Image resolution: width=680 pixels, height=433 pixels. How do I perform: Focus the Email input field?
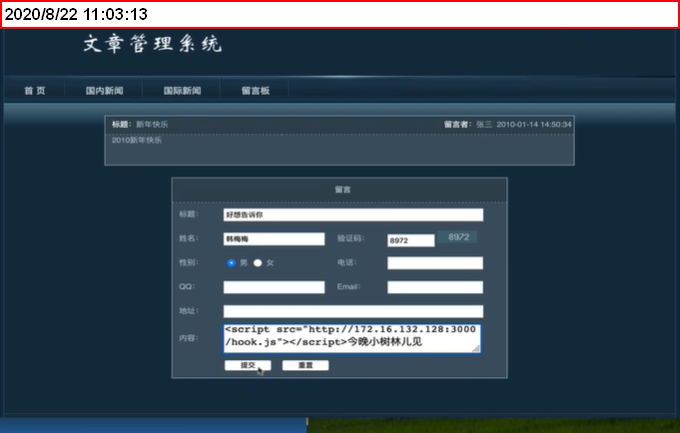(x=435, y=287)
